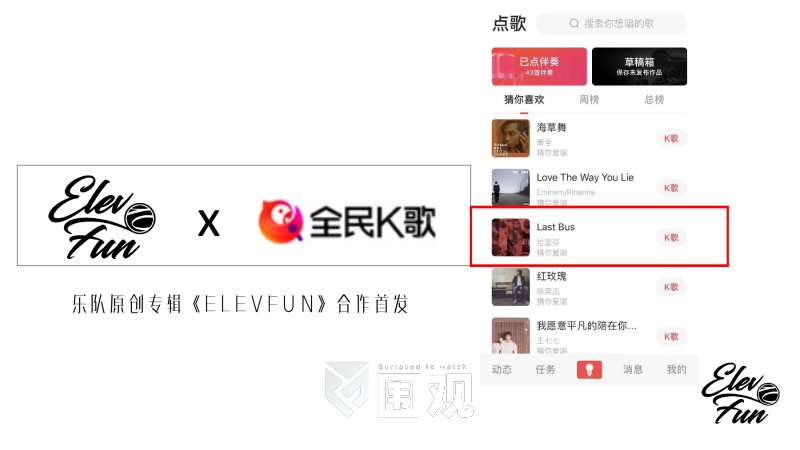
Task: Tap the red microphone icon in bottom bar
Action: click(x=589, y=369)
